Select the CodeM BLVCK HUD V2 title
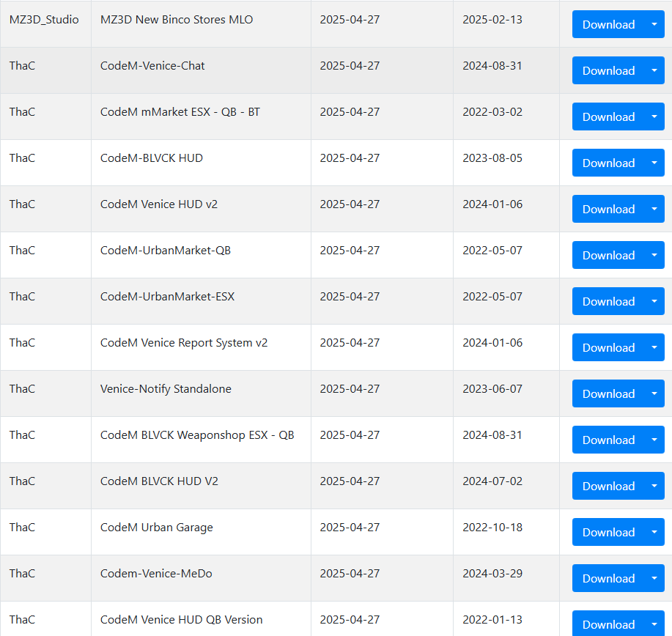The image size is (672, 636). [x=160, y=481]
